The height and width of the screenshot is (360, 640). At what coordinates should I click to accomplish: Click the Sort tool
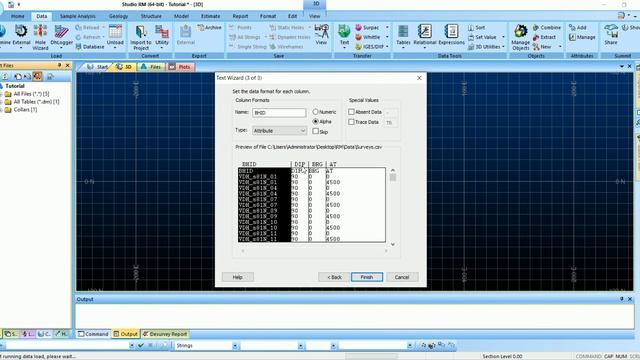pyautogui.click(x=476, y=27)
